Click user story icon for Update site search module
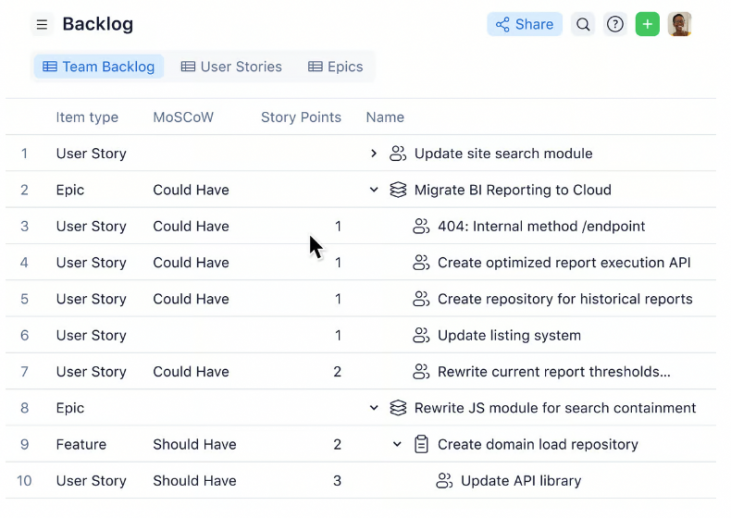Image resolution: width=731 pixels, height=518 pixels. tap(398, 153)
